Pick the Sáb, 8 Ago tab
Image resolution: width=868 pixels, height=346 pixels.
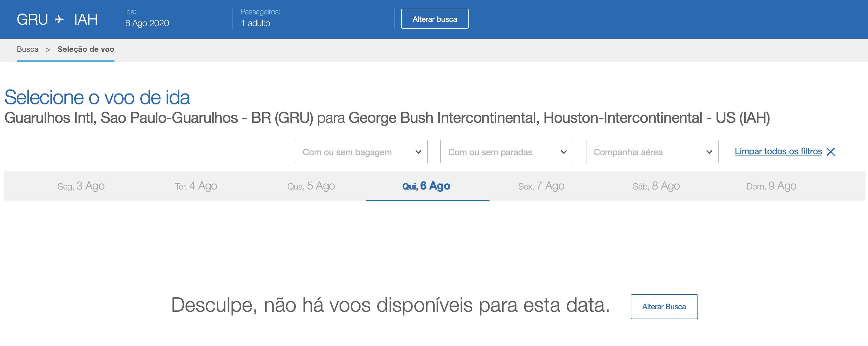656,186
